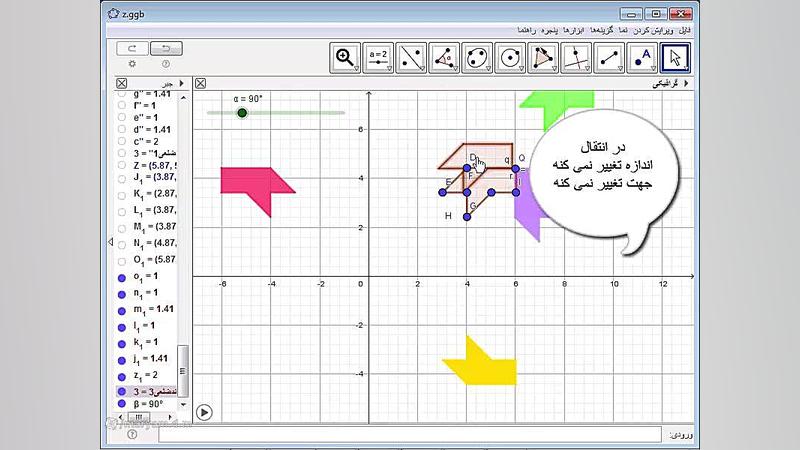Image resolution: width=800 pixels, height=450 pixels.
Task: Open settings via gear icon under toolbar
Action: pos(132,64)
